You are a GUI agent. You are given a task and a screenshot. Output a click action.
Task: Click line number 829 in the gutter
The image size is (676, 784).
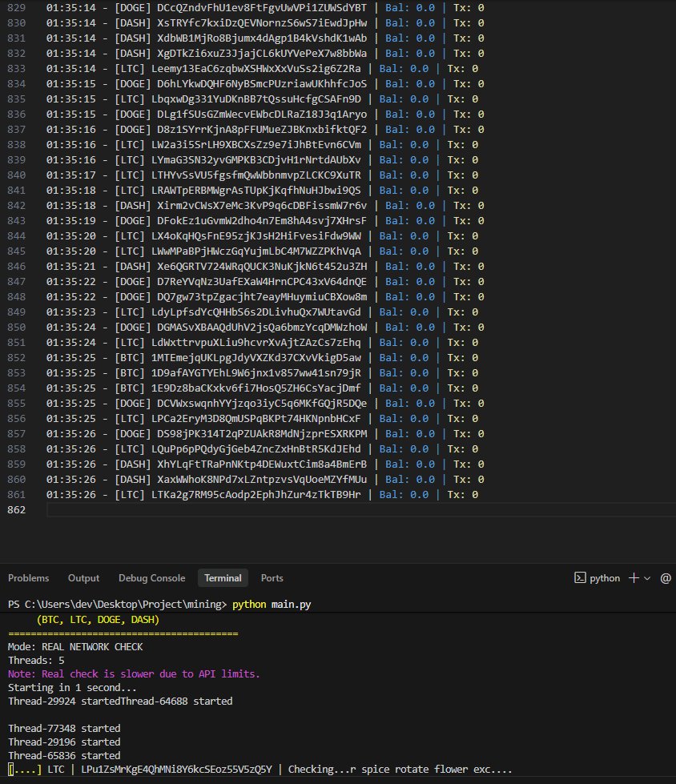17,7
